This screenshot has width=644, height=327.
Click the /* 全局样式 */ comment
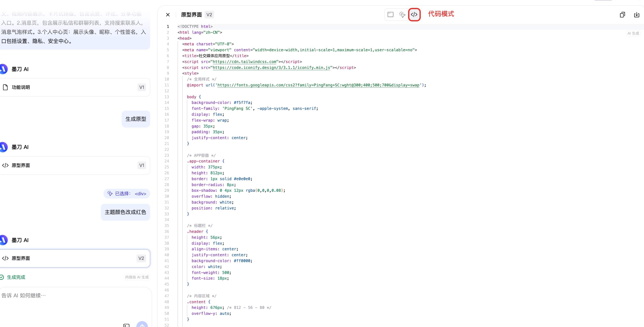click(202, 79)
